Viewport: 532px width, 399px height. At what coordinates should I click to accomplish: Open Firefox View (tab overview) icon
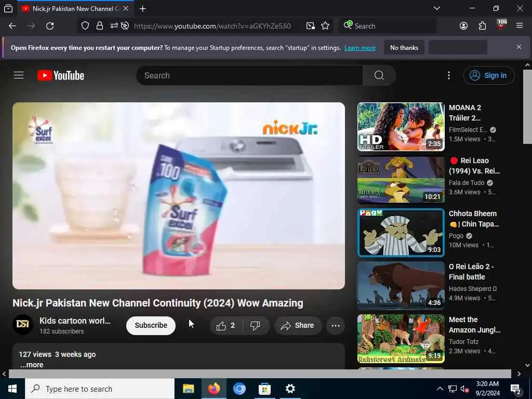[x=8, y=8]
